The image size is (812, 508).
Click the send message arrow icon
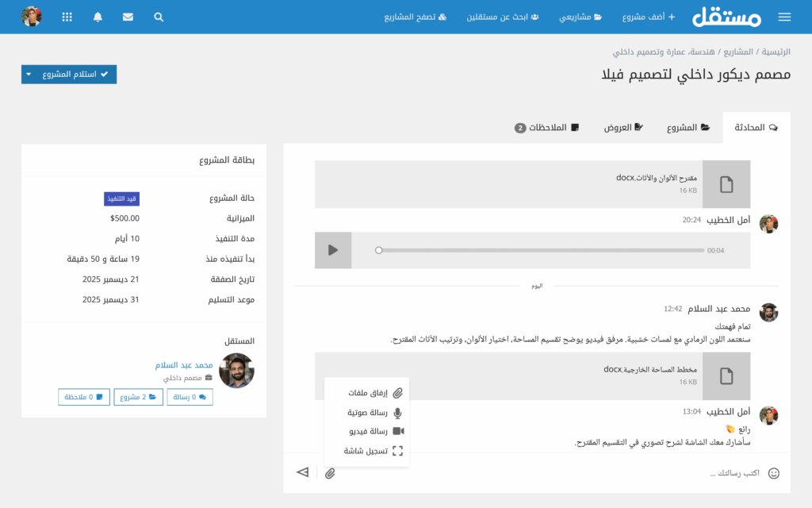coord(302,471)
